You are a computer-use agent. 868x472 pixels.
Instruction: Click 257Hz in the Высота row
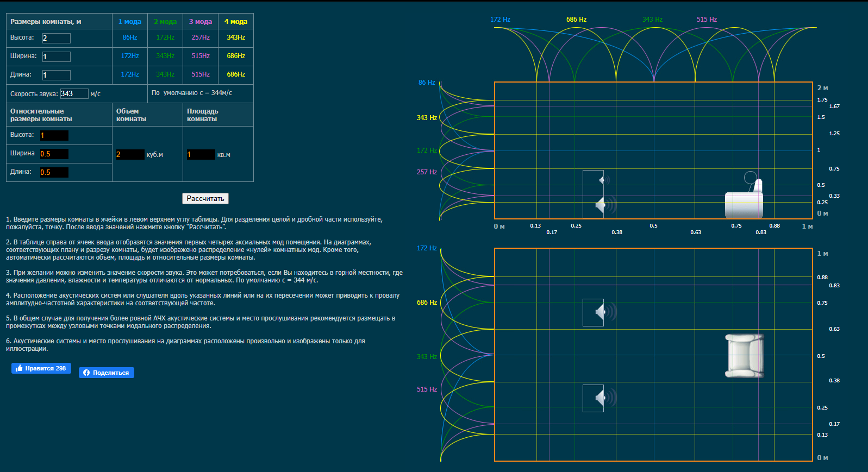tap(201, 37)
